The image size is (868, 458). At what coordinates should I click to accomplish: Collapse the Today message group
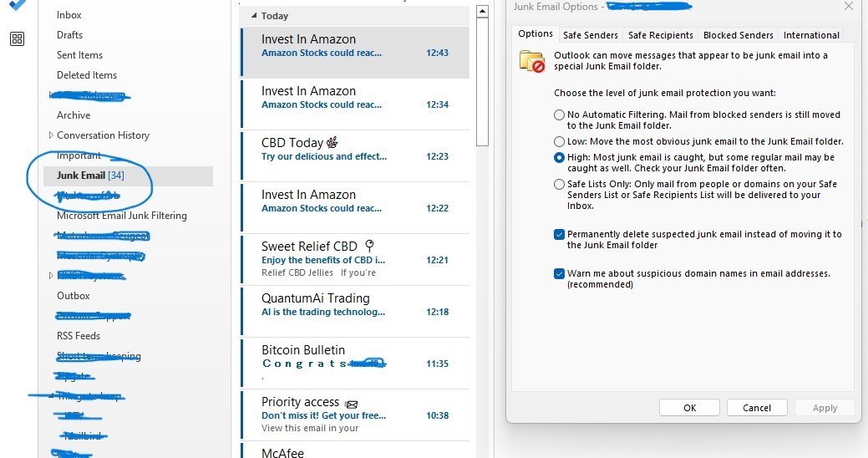coord(254,16)
